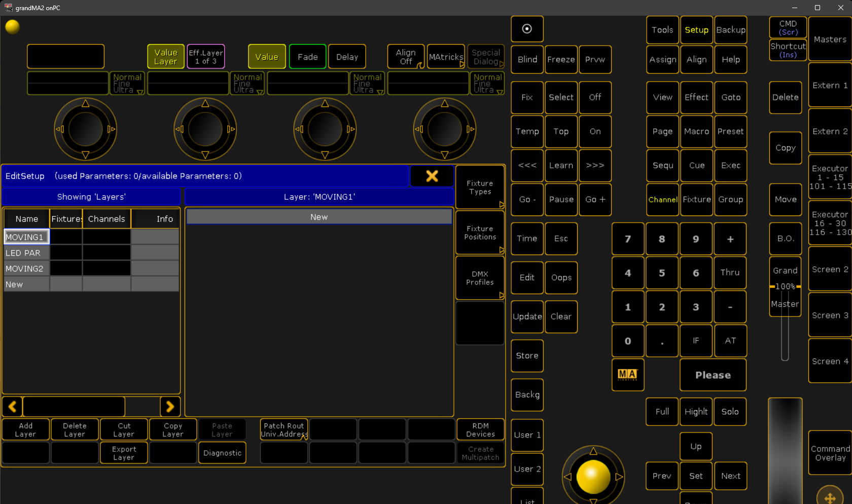This screenshot has height=504, width=852.
Task: Toggle the Align Off button
Action: 406,57
